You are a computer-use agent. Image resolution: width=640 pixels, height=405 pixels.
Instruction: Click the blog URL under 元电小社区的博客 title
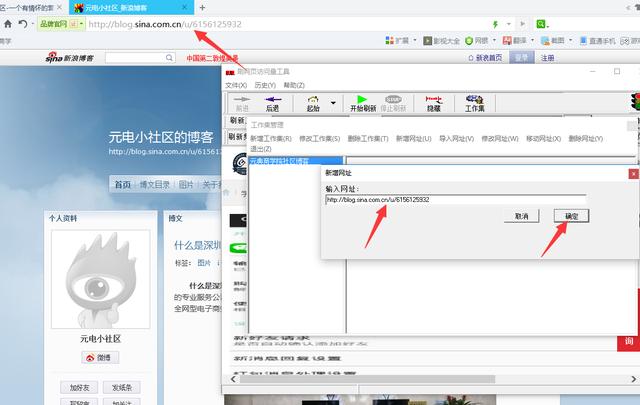point(165,152)
